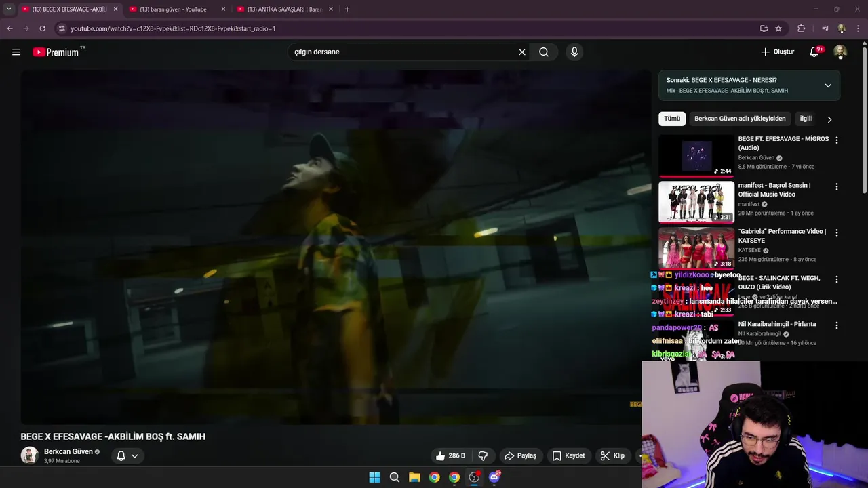Open Nil Karaibrahimgil - Pırlanta title
Screen dimensions: 868x488
point(777,324)
